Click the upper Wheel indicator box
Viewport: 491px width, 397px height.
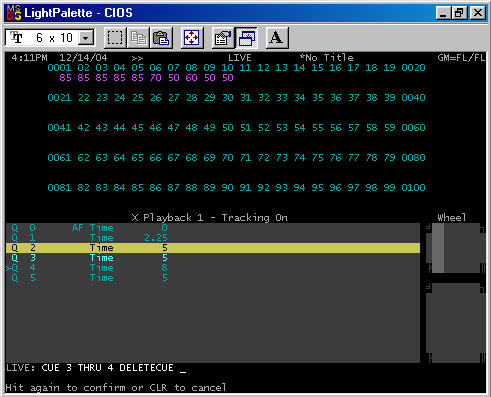click(x=456, y=248)
